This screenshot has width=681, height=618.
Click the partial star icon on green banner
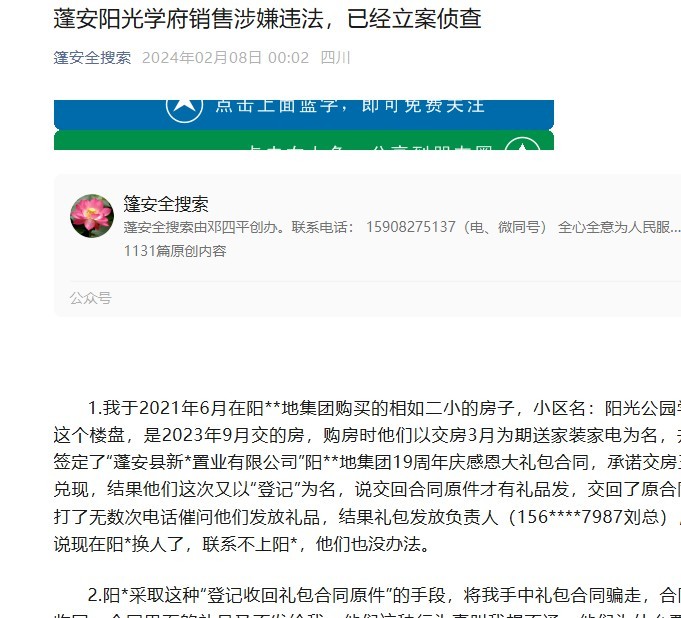(523, 144)
